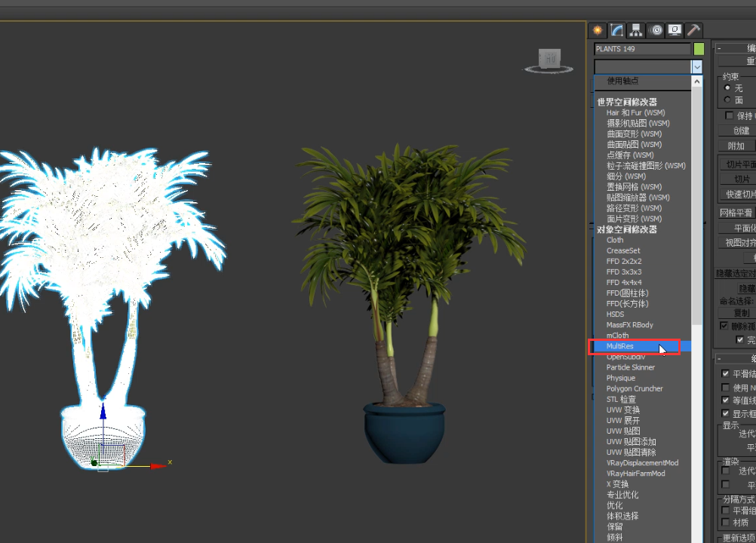
Task: Open the Utilities hammer panel
Action: (693, 30)
